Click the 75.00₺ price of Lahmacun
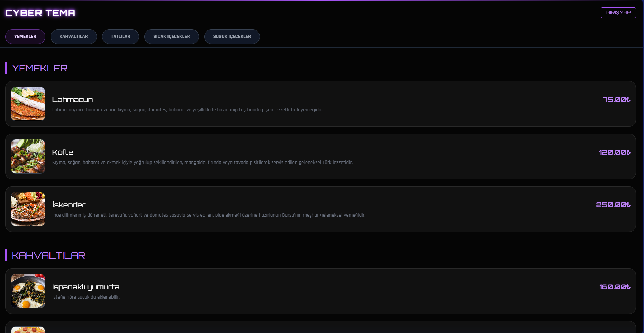Viewport: 644px width, 333px height. click(x=616, y=99)
